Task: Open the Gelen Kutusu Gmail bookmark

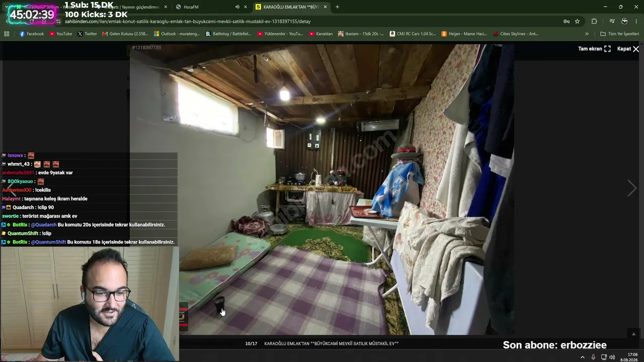Action: (x=125, y=34)
